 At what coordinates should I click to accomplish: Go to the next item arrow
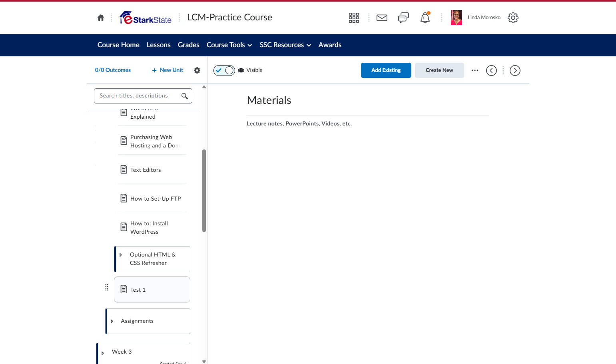click(515, 70)
